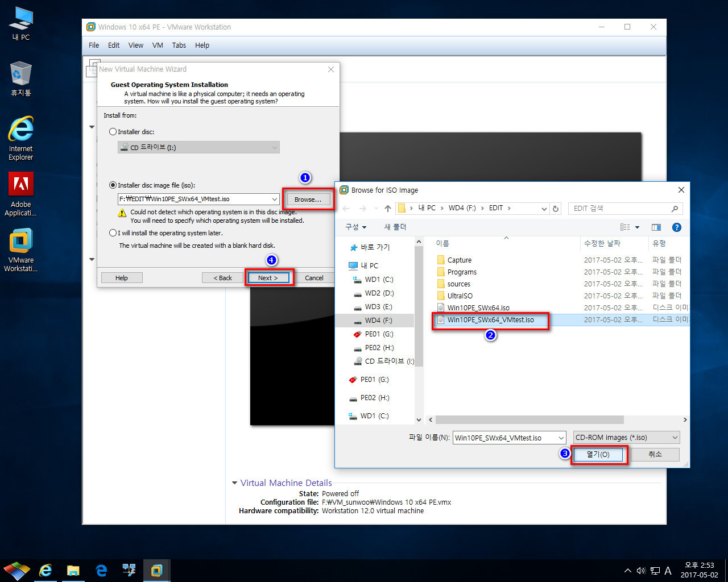Image resolution: width=728 pixels, height=582 pixels.
Task: Sort files by 수정한 날짜 column header
Action: click(x=602, y=243)
